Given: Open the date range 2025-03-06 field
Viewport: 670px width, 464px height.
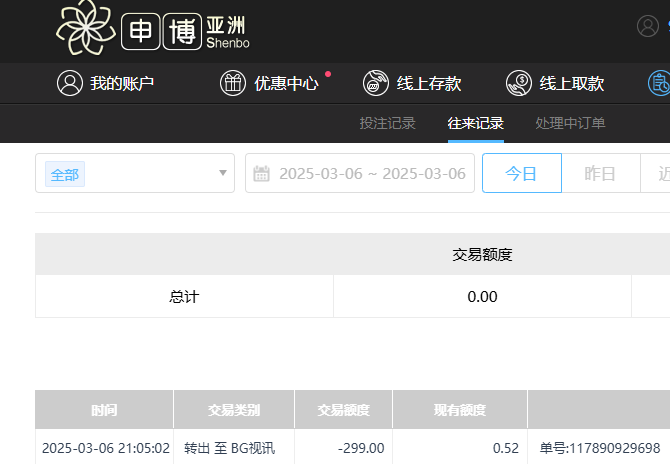Looking at the screenshot, I should point(360,173).
